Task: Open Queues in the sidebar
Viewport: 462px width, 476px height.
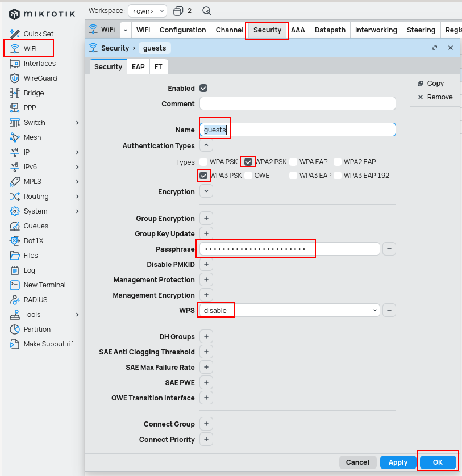Action: point(29,226)
